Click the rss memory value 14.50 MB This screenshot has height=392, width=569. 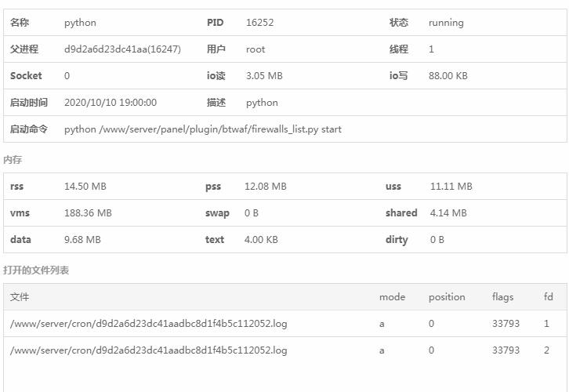[85, 187]
